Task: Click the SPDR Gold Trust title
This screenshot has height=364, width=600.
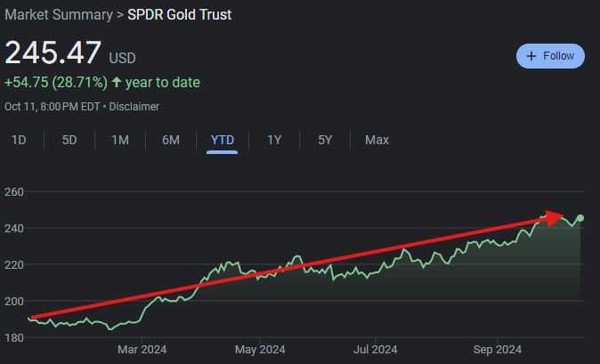Action: (180, 14)
